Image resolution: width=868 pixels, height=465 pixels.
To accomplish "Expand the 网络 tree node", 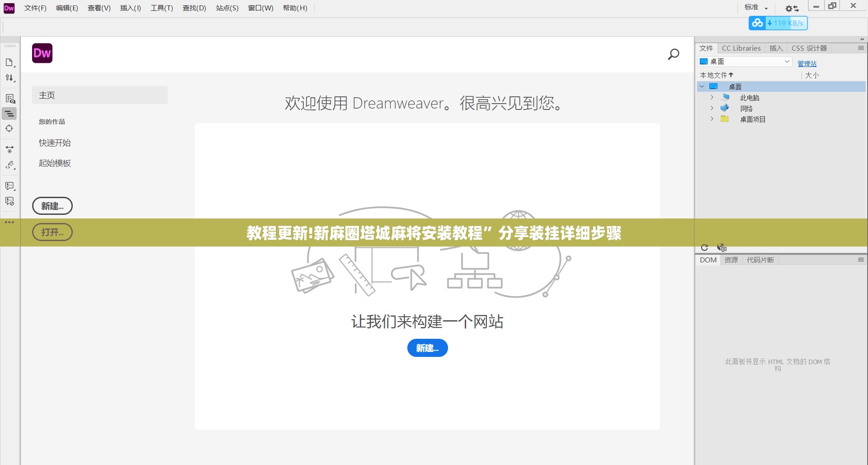I will [x=712, y=108].
